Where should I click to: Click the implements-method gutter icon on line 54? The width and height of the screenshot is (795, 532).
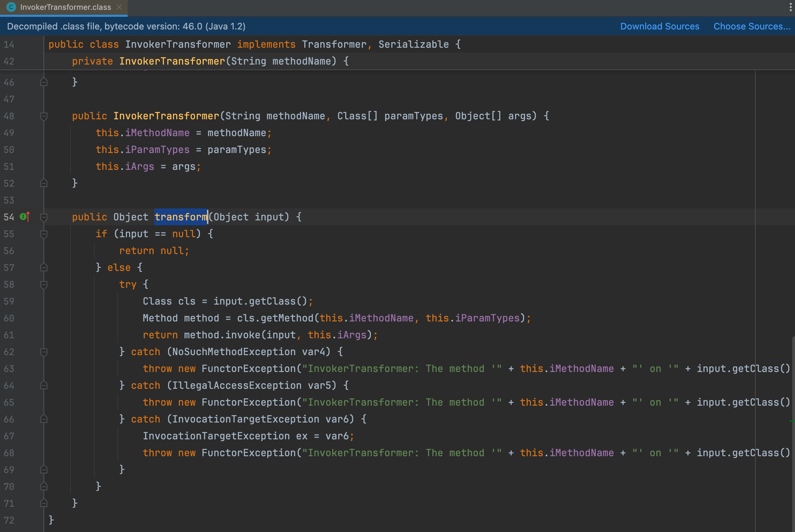(x=25, y=217)
